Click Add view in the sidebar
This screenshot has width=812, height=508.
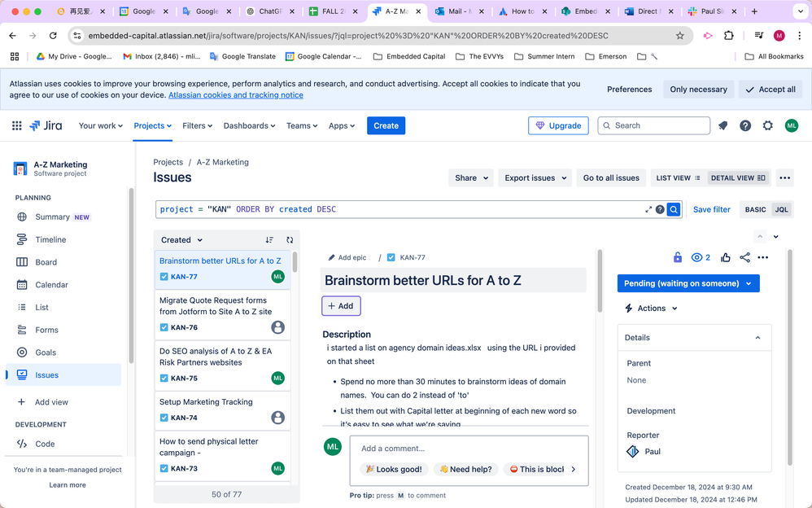(63, 401)
